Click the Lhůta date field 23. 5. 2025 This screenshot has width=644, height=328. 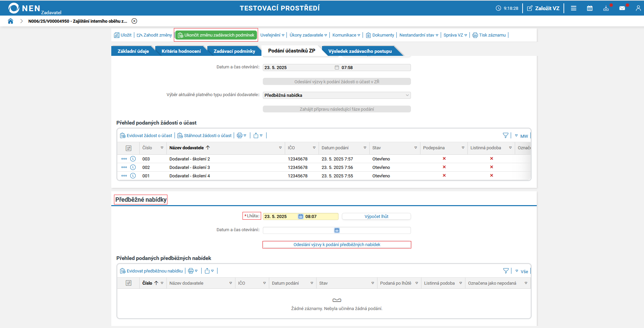pyautogui.click(x=280, y=216)
